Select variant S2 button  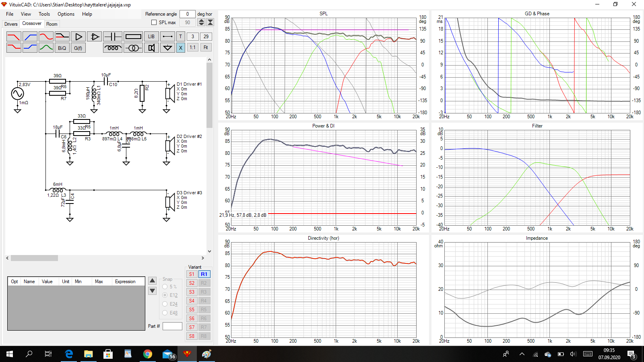point(192,283)
